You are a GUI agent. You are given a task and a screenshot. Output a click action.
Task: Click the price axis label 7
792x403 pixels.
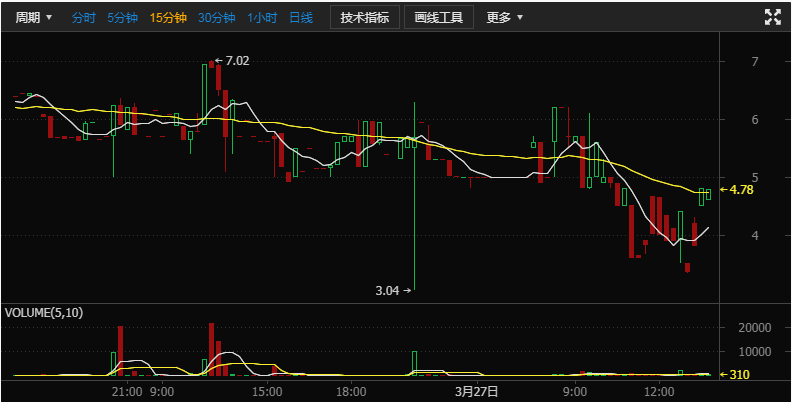(x=755, y=62)
